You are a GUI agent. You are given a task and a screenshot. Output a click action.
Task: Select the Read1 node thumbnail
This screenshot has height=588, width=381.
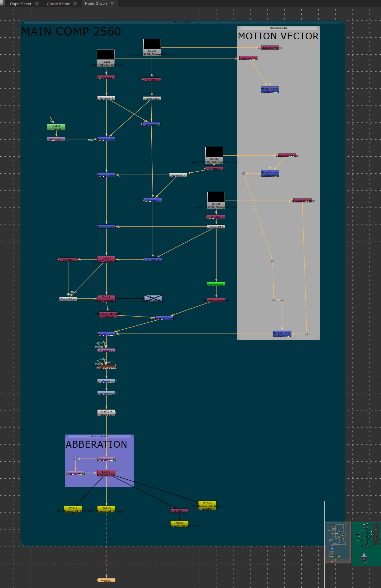tap(216, 197)
